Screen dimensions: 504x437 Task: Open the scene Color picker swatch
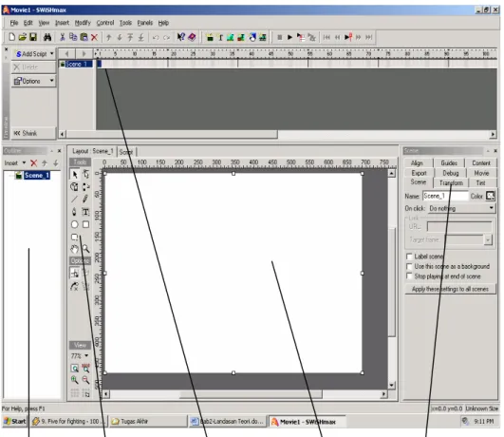click(x=490, y=196)
